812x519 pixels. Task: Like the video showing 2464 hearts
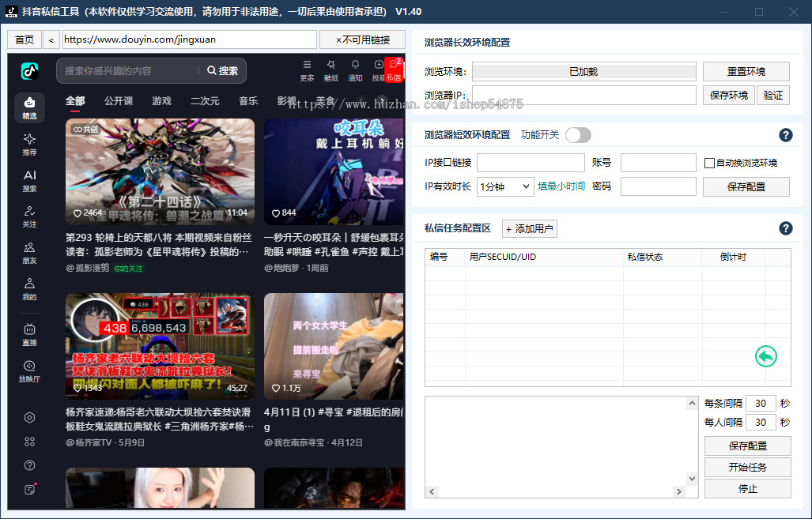click(77, 213)
